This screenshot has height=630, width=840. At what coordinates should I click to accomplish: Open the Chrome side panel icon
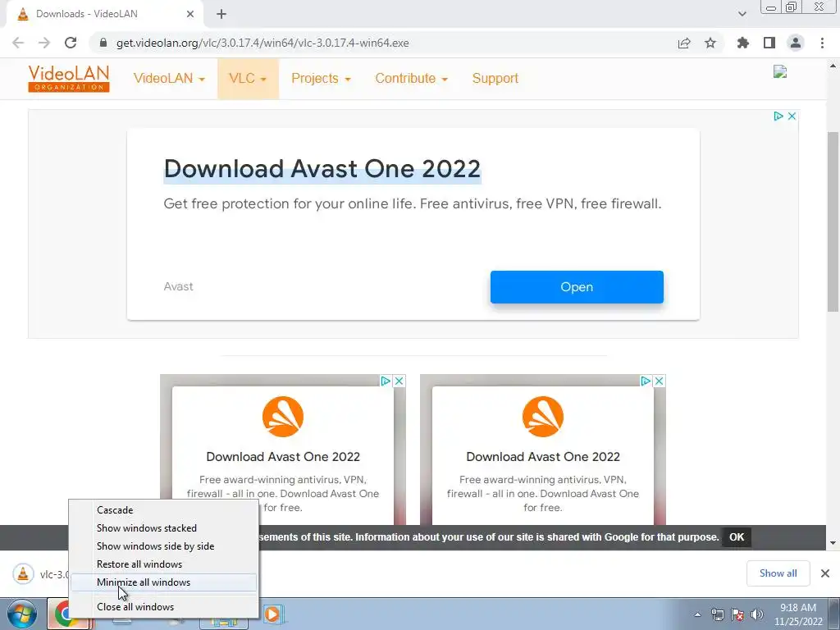click(769, 43)
